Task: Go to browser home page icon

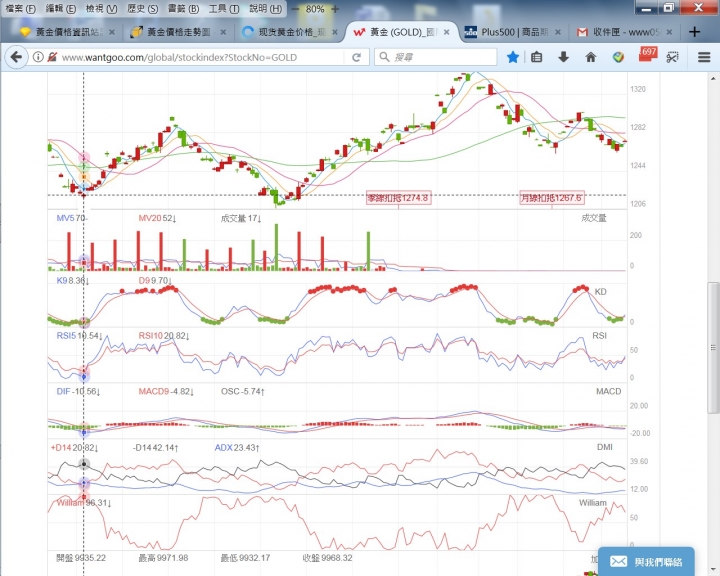Action: [591, 57]
